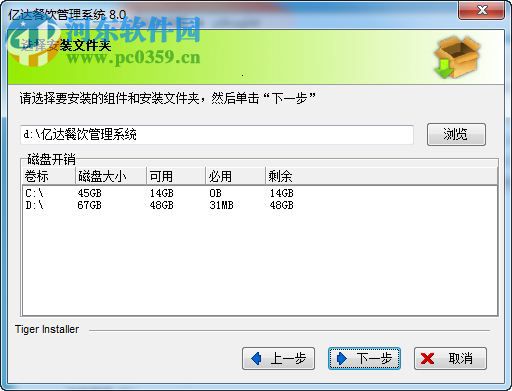
Task: Click the Tiger Installer label
Action: [x=47, y=329]
